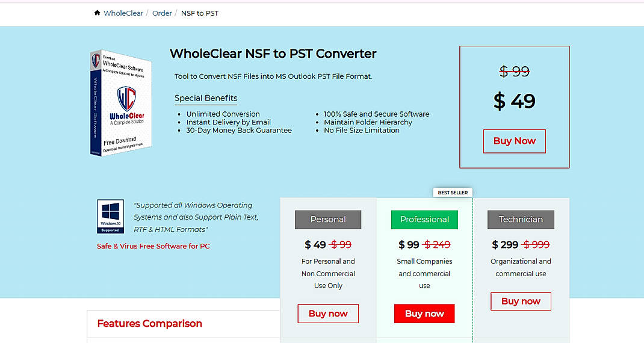Click Safe & Virus Free Software for PC text
The image size is (644, 343).
click(x=153, y=246)
